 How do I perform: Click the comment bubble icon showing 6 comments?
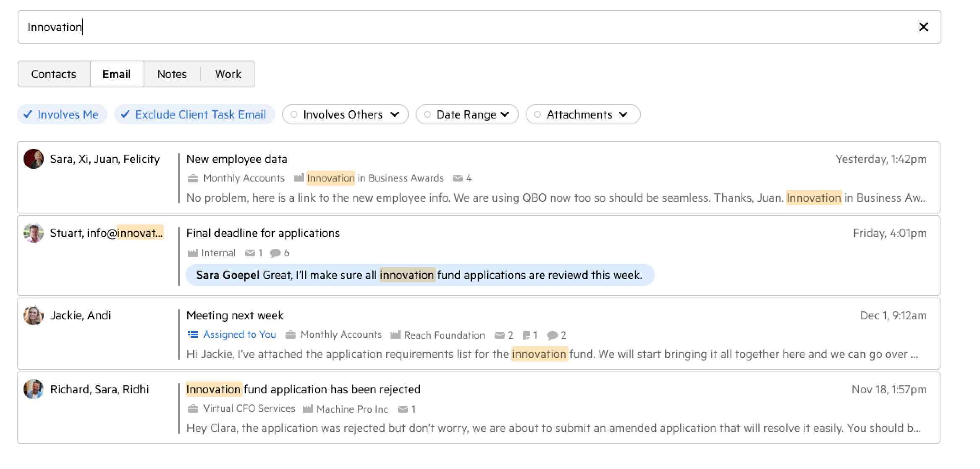[275, 253]
